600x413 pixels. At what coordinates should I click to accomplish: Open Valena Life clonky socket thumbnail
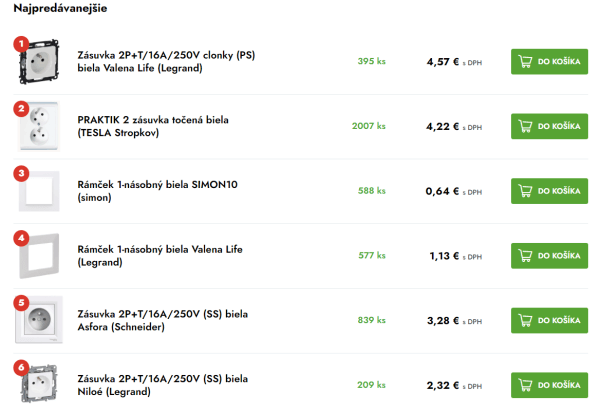pos(39,62)
